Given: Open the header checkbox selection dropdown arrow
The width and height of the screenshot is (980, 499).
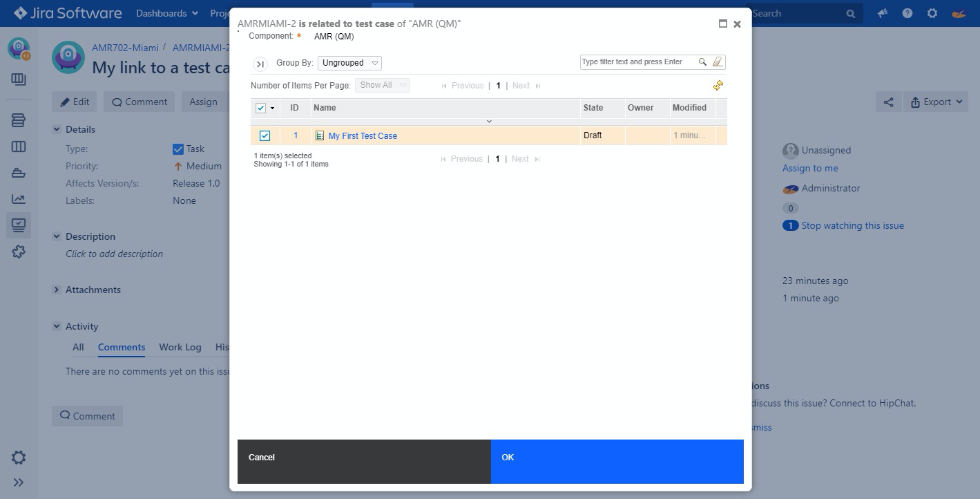Looking at the screenshot, I should coord(272,109).
